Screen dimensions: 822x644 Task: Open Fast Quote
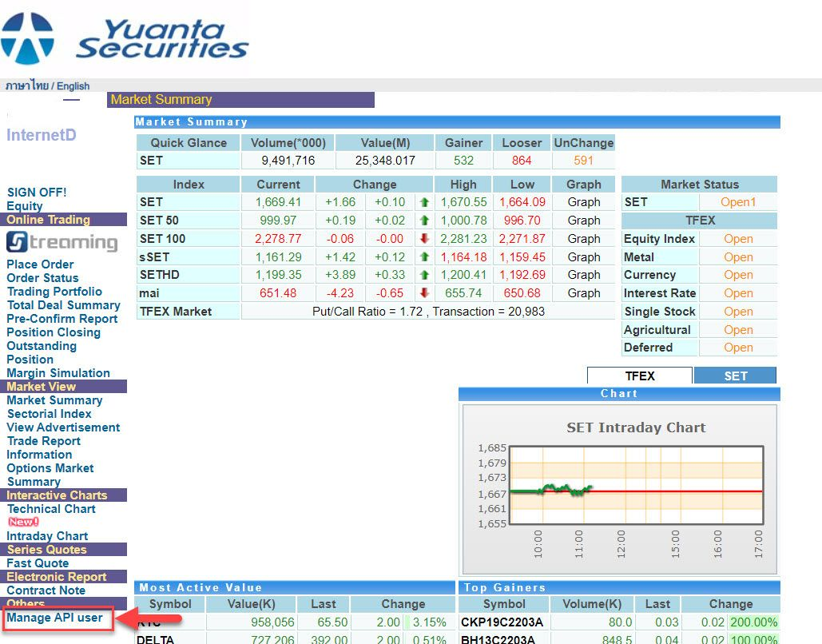(38, 563)
